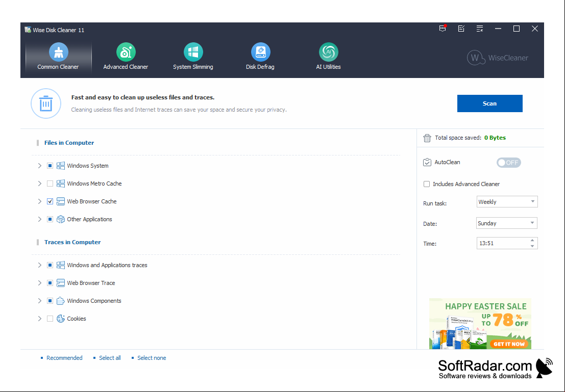565x392 pixels.
Task: Enable Includes Advanced Cleaner checkbox
Action: (427, 184)
